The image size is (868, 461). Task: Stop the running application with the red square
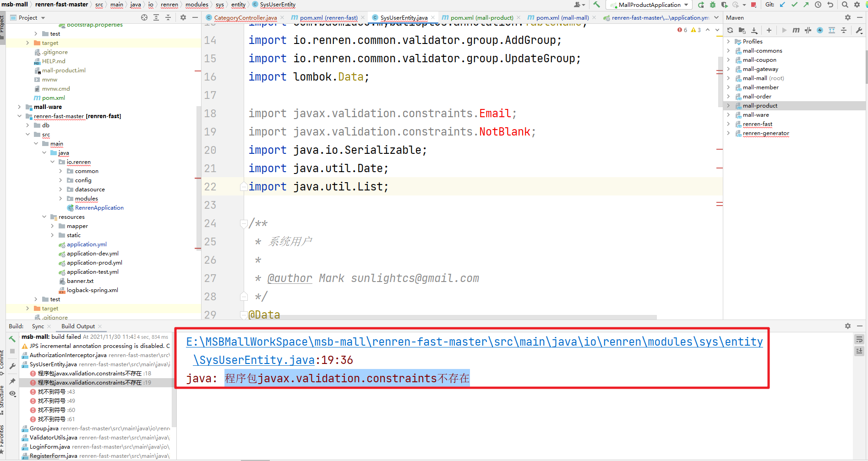(x=753, y=5)
